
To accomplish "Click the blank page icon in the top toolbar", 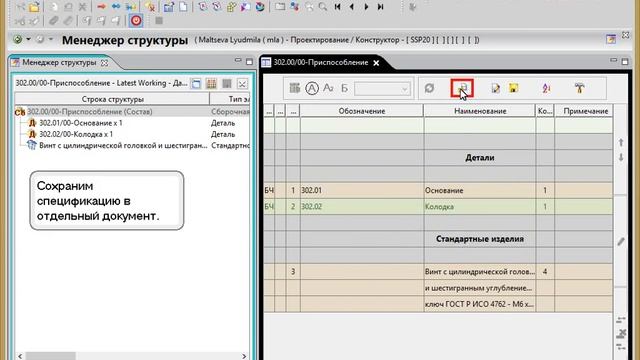I will (183, 7).
